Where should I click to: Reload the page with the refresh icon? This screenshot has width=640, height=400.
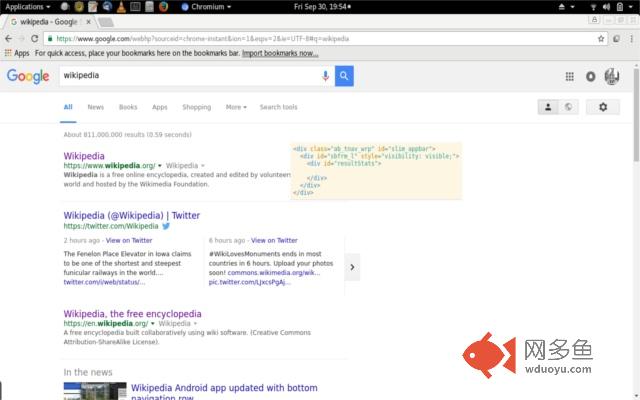34,38
